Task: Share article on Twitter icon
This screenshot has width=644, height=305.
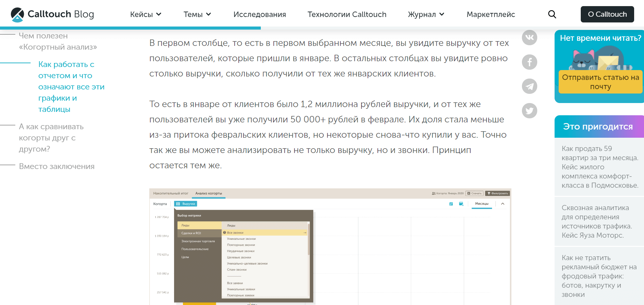Action: tap(529, 111)
